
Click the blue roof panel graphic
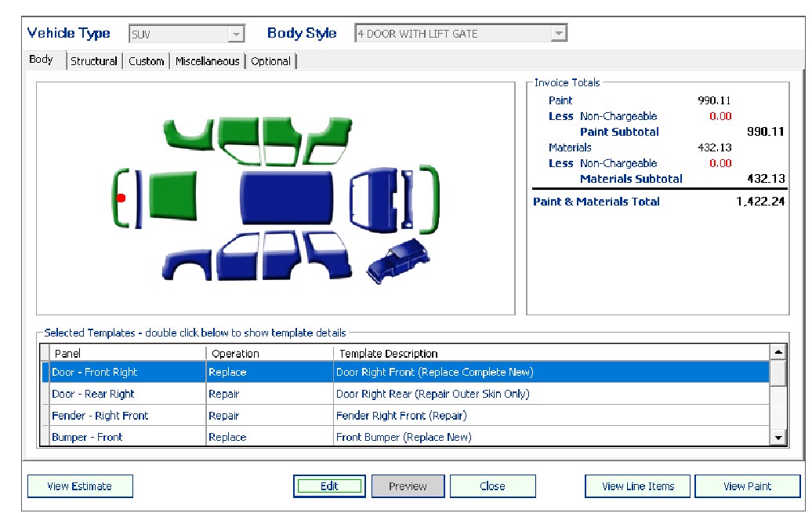(288, 197)
